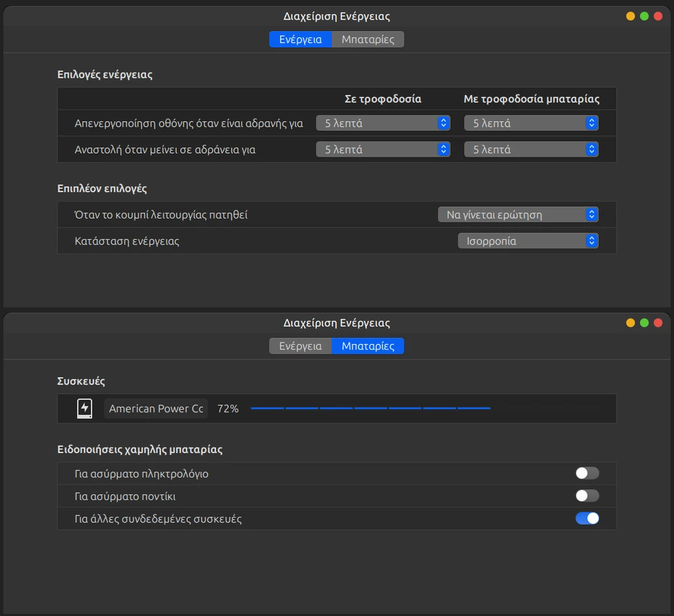
Task: Click the Με τροφοδοσία μπαταρίας column header
Action: pos(532,99)
